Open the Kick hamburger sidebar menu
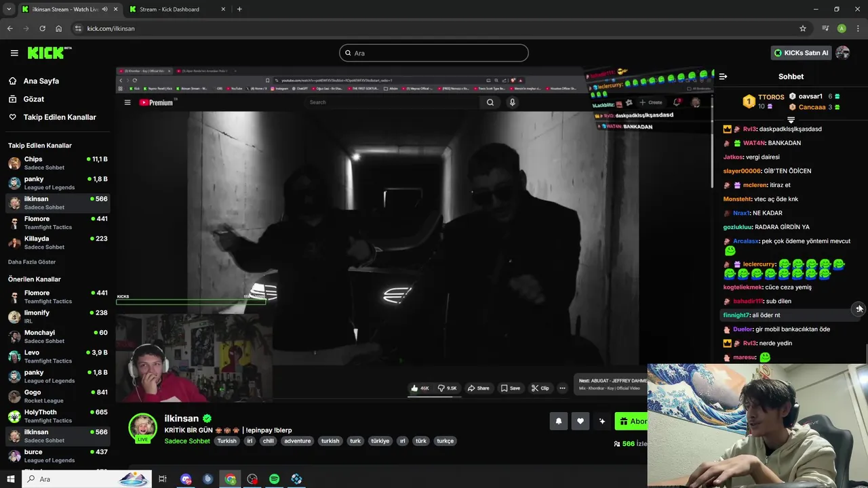 point(14,53)
